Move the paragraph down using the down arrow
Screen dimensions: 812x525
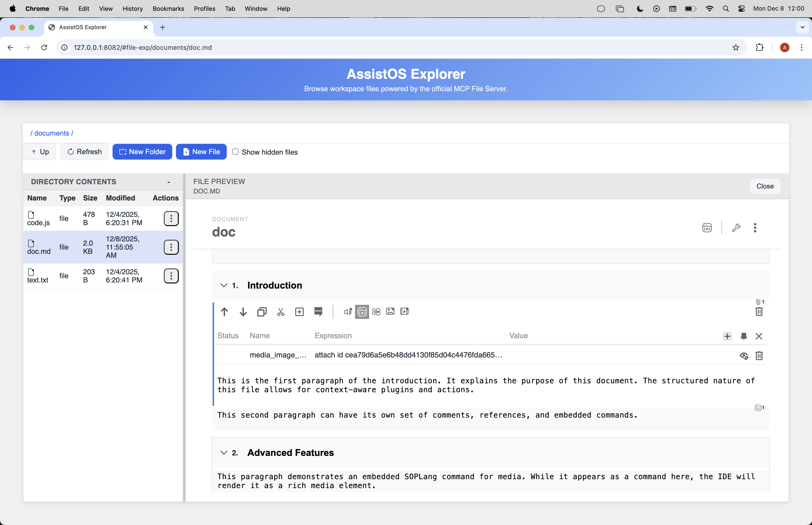tap(243, 312)
